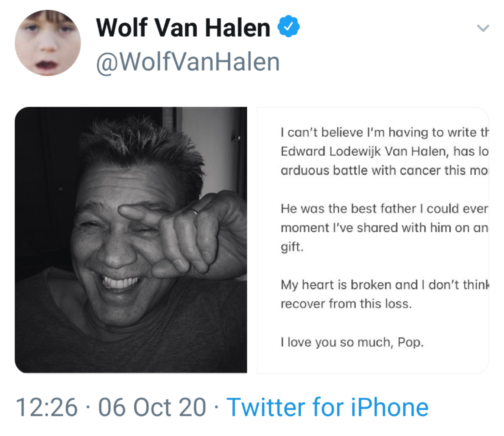
Task: Click the 06 Oct 20 date
Action: click(152, 408)
